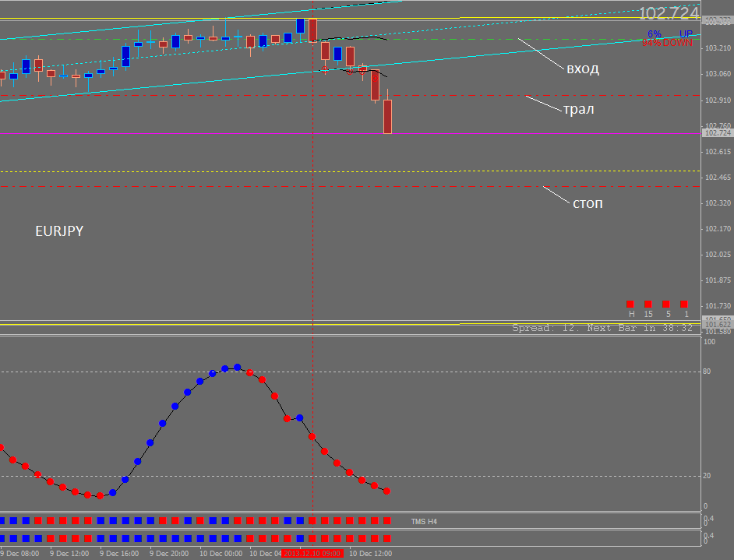Select the "вход" annotation label
The image size is (734, 560).
coord(583,69)
